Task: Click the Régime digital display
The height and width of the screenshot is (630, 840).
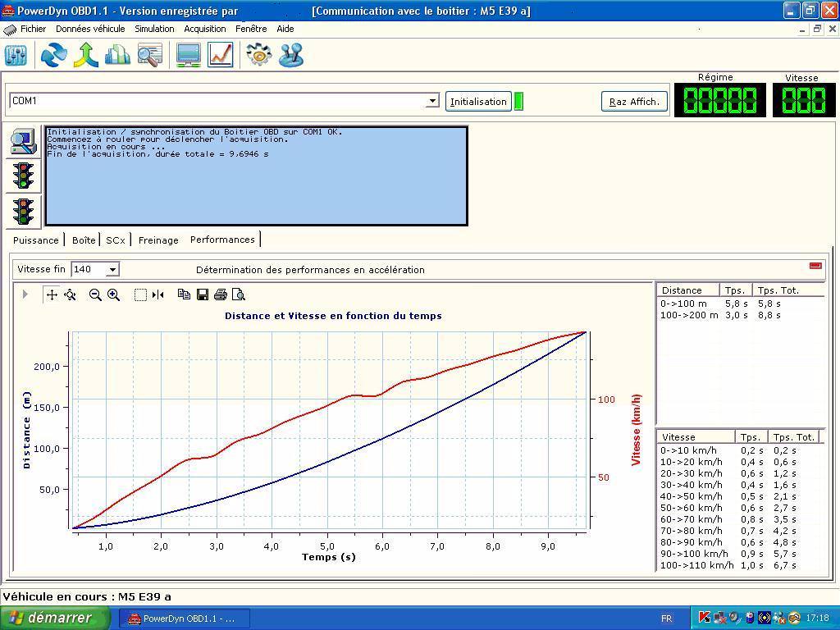Action: coord(720,100)
